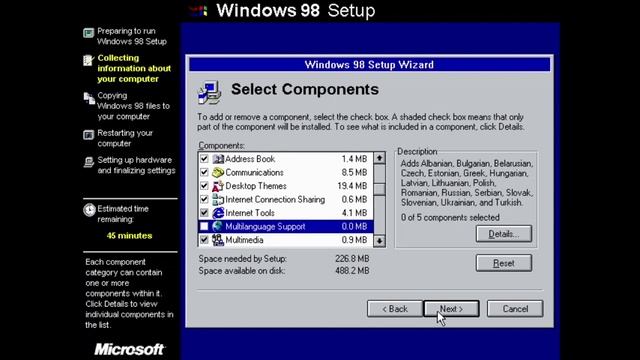Click the 8.5 MB size value

click(x=354, y=172)
